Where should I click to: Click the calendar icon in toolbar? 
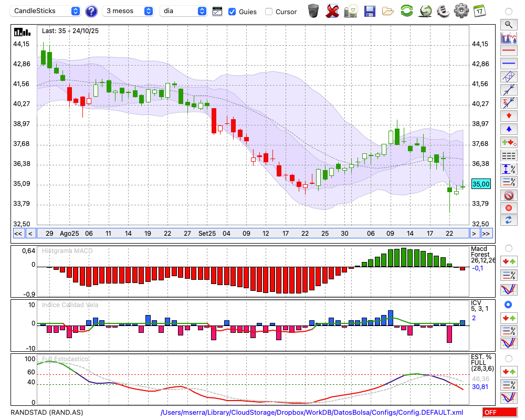479,11
